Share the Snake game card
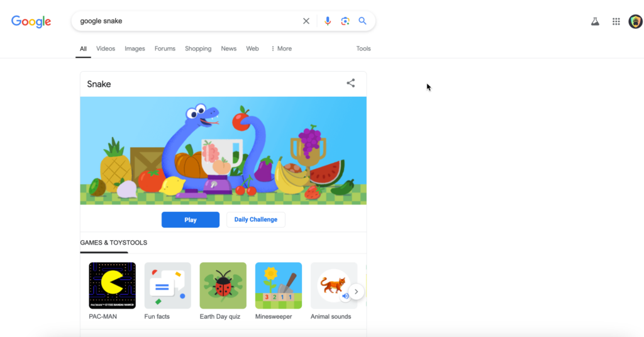644x337 pixels. click(351, 84)
